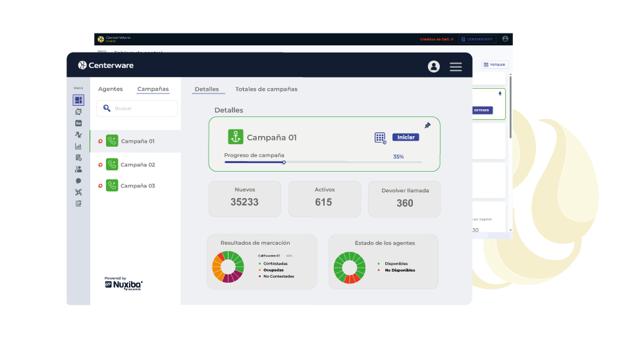Image resolution: width=644 pixels, height=346 pixels.
Task: Open the voicemail icon in the sidebar
Action: pos(78,123)
